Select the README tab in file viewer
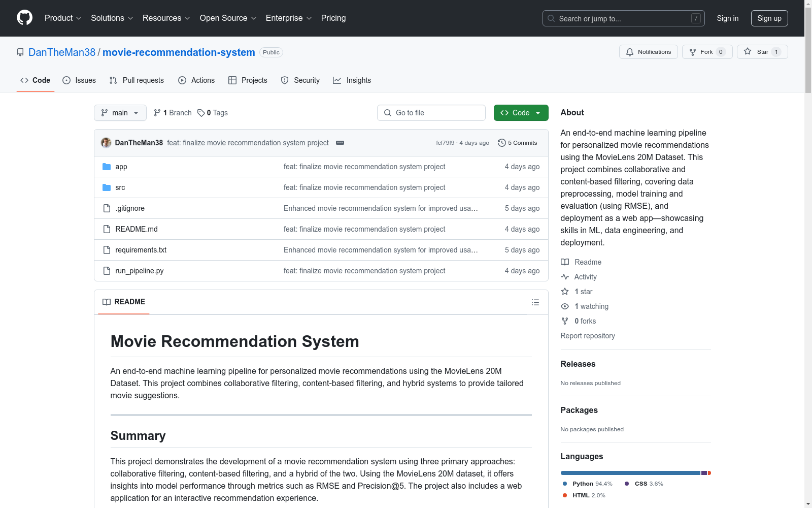 (124, 302)
